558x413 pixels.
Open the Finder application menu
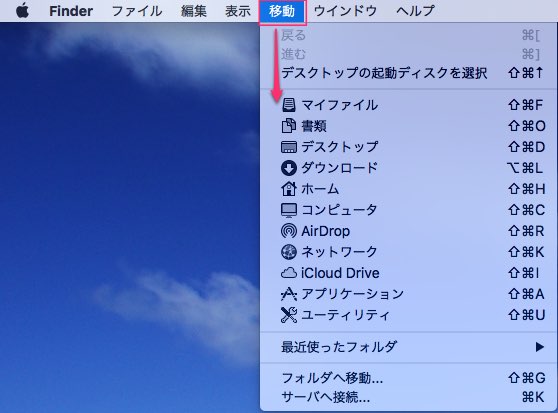[71, 11]
